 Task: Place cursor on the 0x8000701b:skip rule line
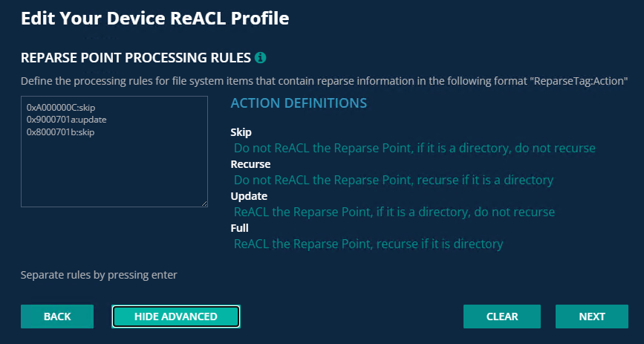click(60, 132)
